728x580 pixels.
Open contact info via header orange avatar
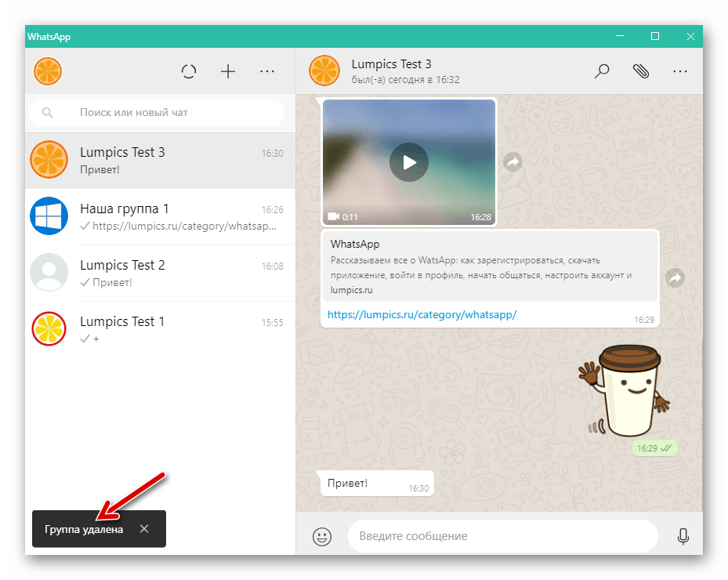point(324,71)
